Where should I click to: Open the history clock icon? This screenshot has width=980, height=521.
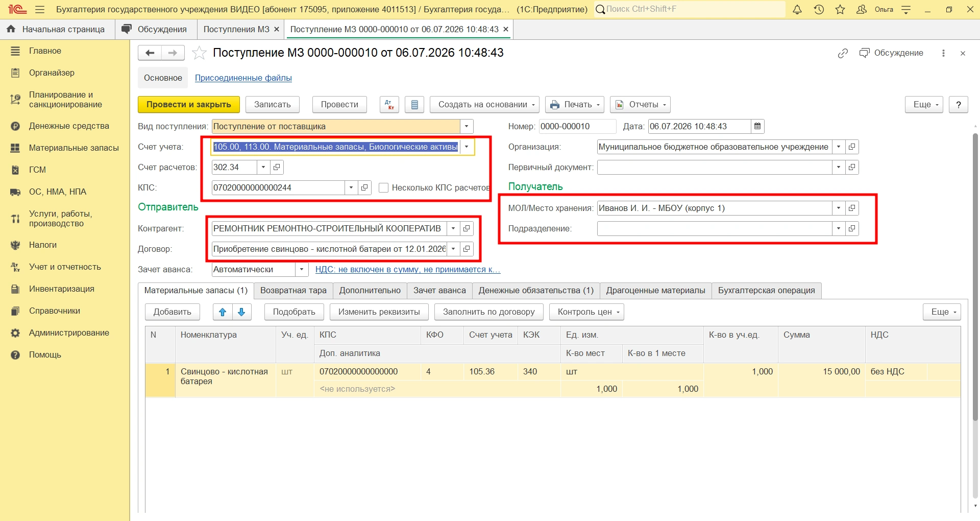pos(819,9)
